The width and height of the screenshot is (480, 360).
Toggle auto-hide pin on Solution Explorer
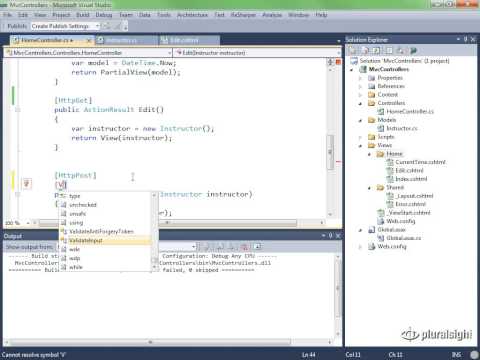click(x=466, y=39)
